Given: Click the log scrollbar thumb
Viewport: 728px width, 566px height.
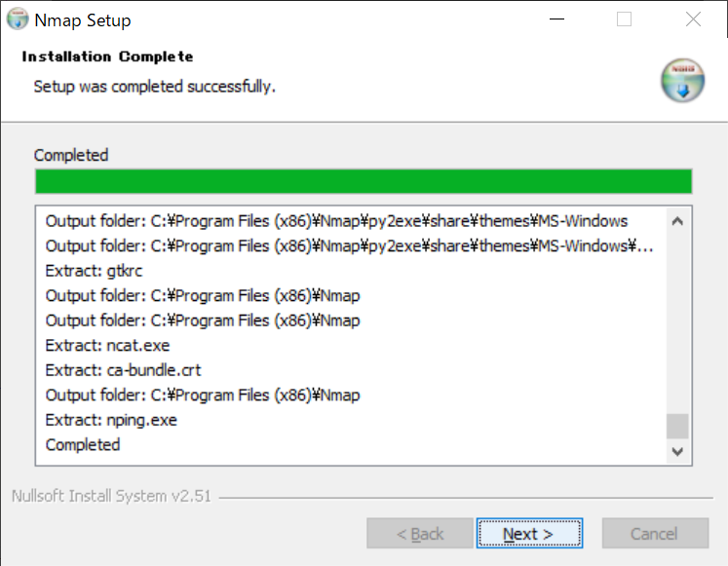Looking at the screenshot, I should pyautogui.click(x=677, y=426).
